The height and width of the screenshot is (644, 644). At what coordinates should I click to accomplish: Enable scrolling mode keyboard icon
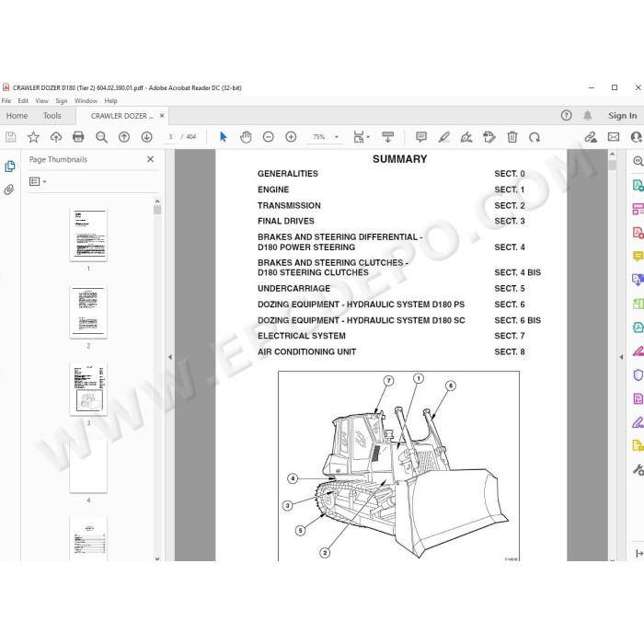pos(387,137)
